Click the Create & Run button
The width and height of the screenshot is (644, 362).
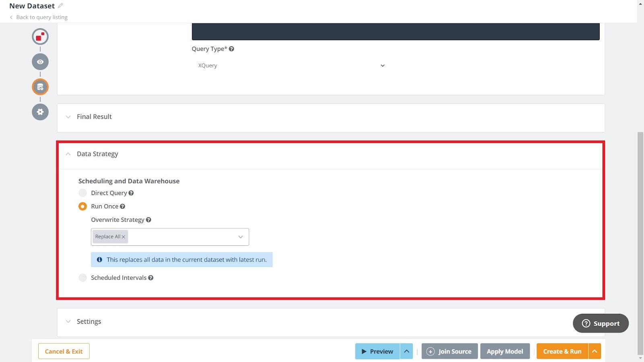tap(562, 351)
